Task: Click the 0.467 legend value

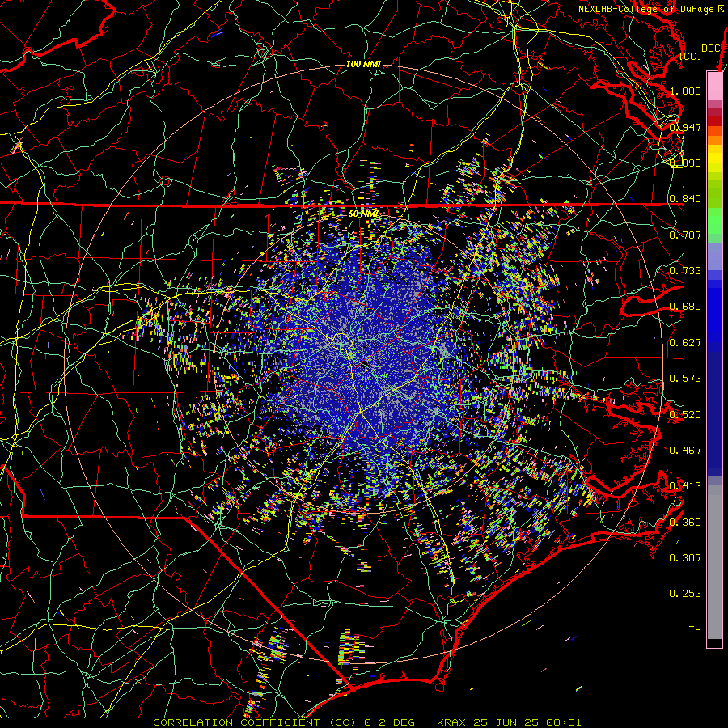Action: [685, 451]
